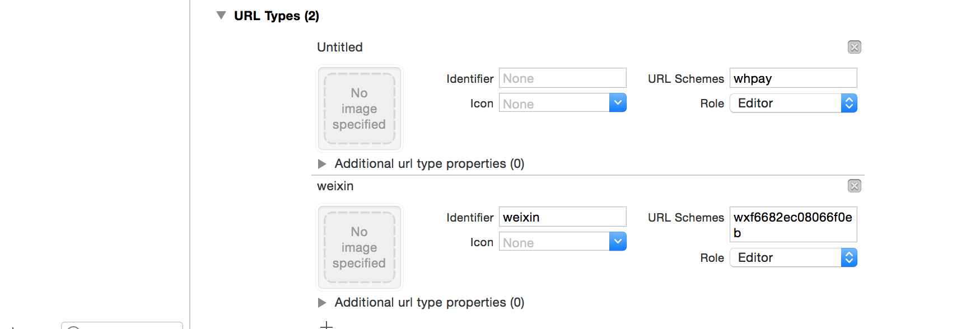Delete the weixin URL type entry
The height and width of the screenshot is (329, 980).
pos(854,186)
